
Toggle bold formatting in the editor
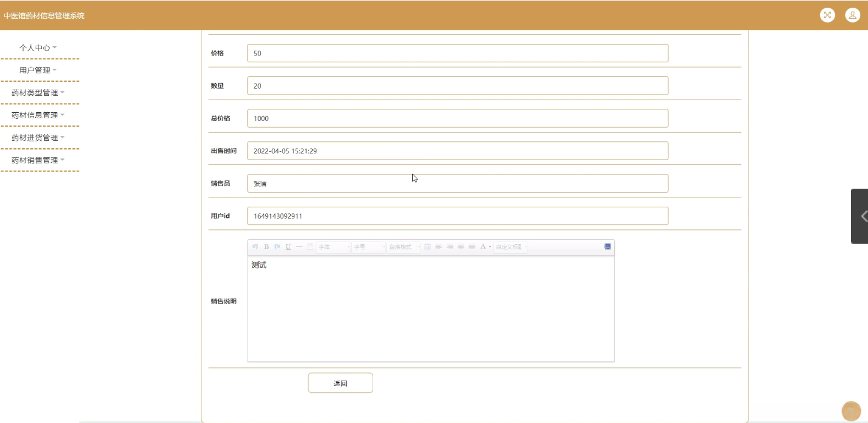pyautogui.click(x=266, y=247)
